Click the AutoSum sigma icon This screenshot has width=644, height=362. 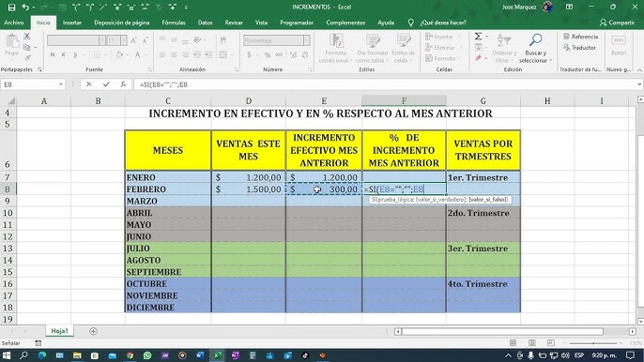[x=478, y=37]
